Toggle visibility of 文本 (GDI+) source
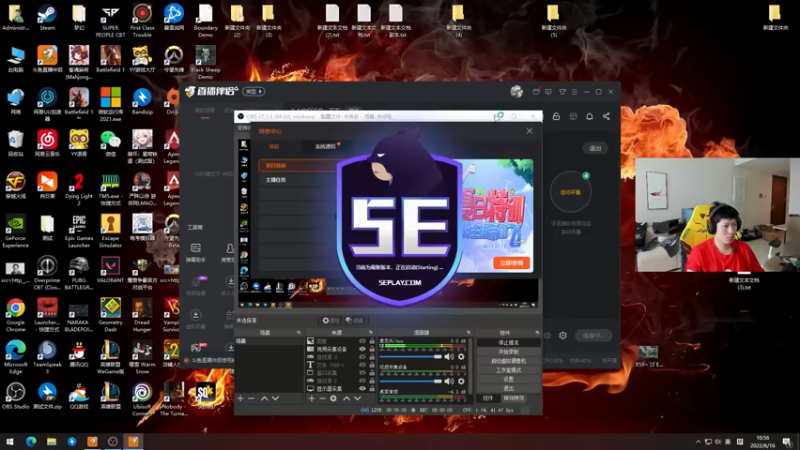This screenshot has width=800, height=450. (362, 365)
